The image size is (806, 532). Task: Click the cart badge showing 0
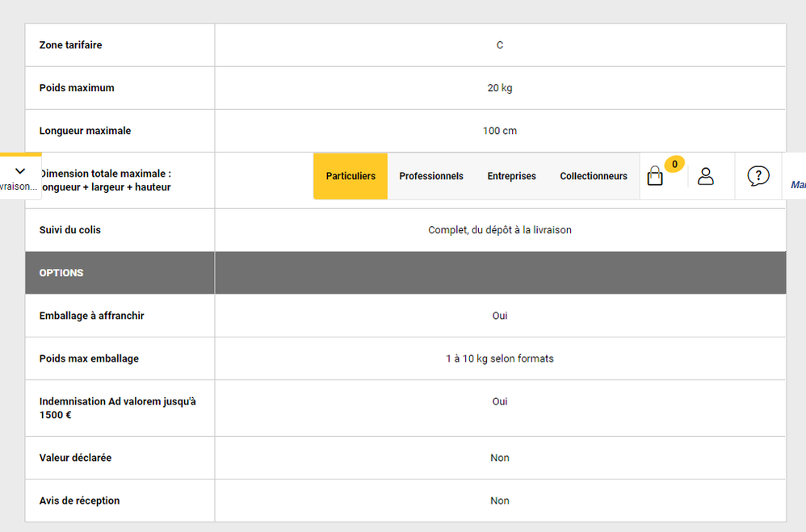tap(674, 164)
